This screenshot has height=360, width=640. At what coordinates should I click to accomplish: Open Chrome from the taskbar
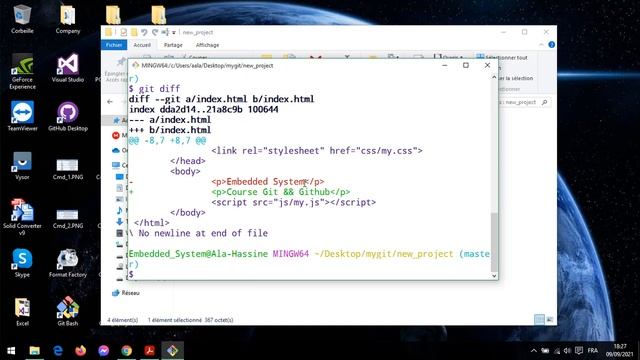click(x=127, y=350)
